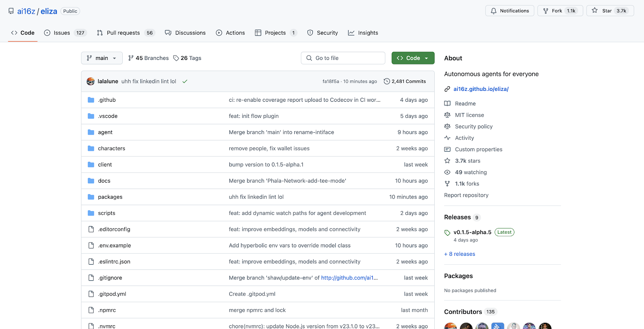Click the repository icon beside ai16z
Viewport: 644px width, 329px height.
[11, 11]
